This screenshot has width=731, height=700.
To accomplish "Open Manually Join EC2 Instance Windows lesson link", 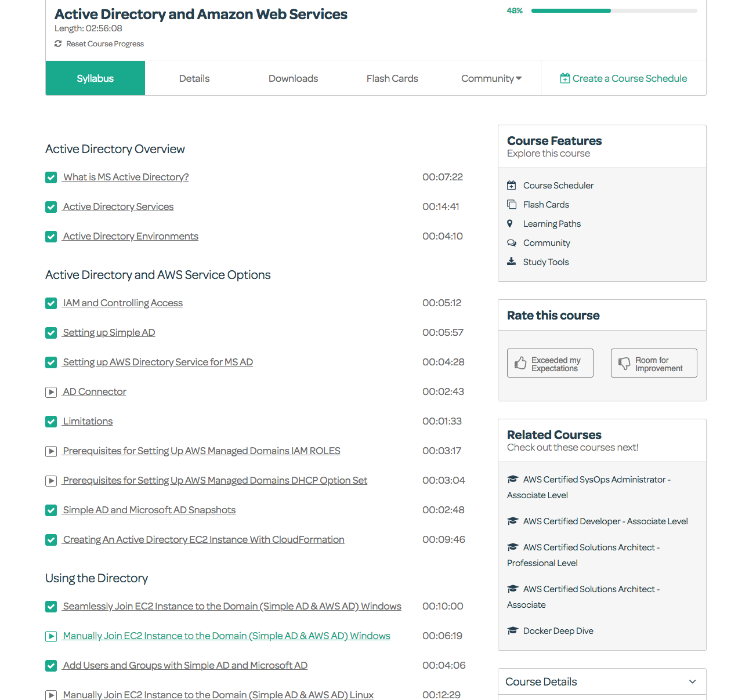I will click(227, 636).
